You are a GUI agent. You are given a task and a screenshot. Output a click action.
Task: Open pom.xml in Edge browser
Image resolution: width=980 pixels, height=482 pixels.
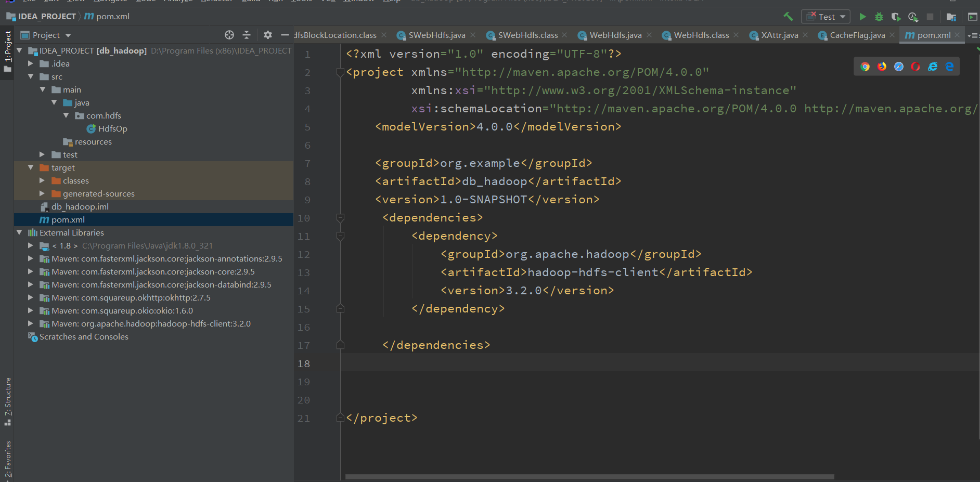click(949, 67)
